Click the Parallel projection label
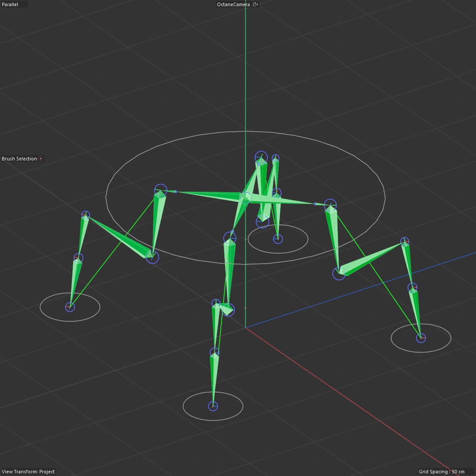 (10, 5)
